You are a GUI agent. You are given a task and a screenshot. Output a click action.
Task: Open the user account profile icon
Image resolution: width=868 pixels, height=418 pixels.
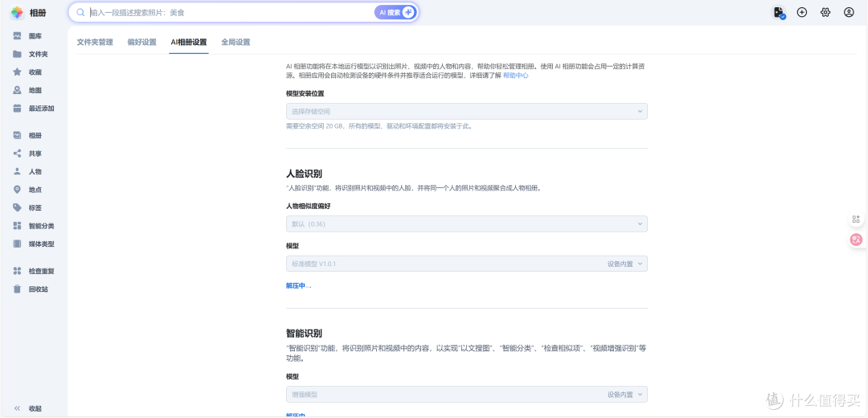(849, 12)
